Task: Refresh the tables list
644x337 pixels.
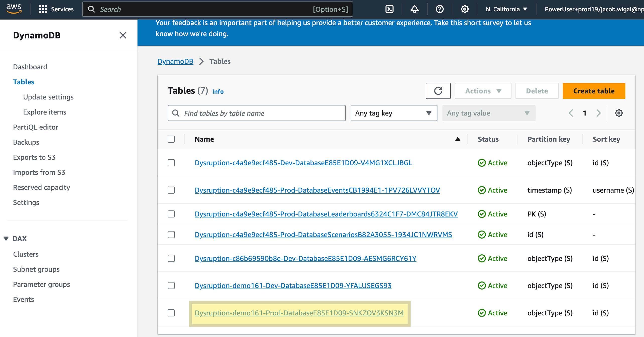Action: pyautogui.click(x=438, y=91)
